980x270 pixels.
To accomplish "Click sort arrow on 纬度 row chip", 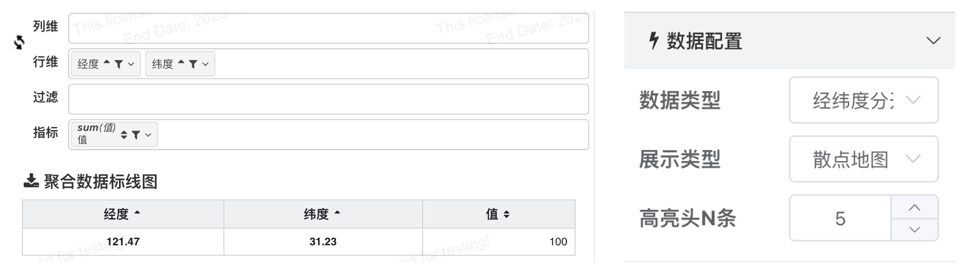I will tap(181, 63).
